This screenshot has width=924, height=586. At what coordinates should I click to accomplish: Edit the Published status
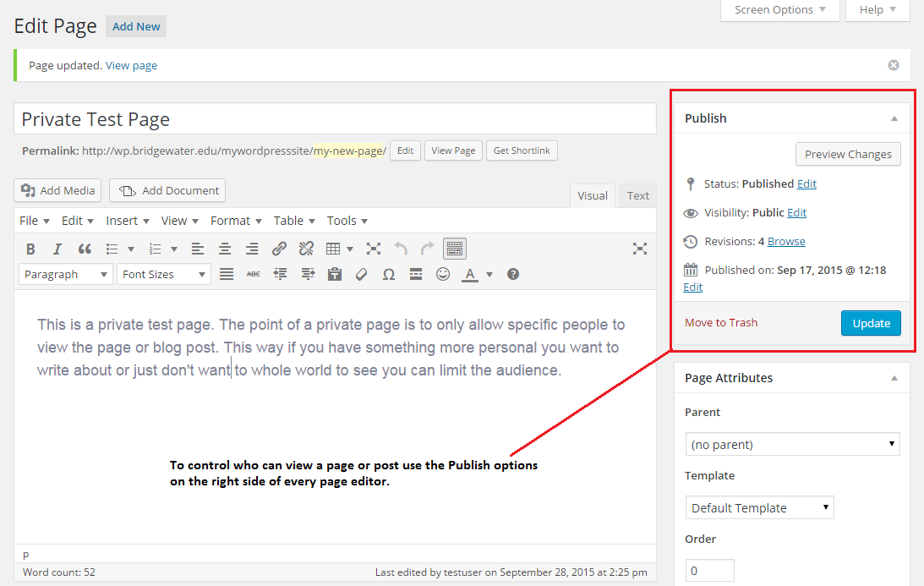806,184
